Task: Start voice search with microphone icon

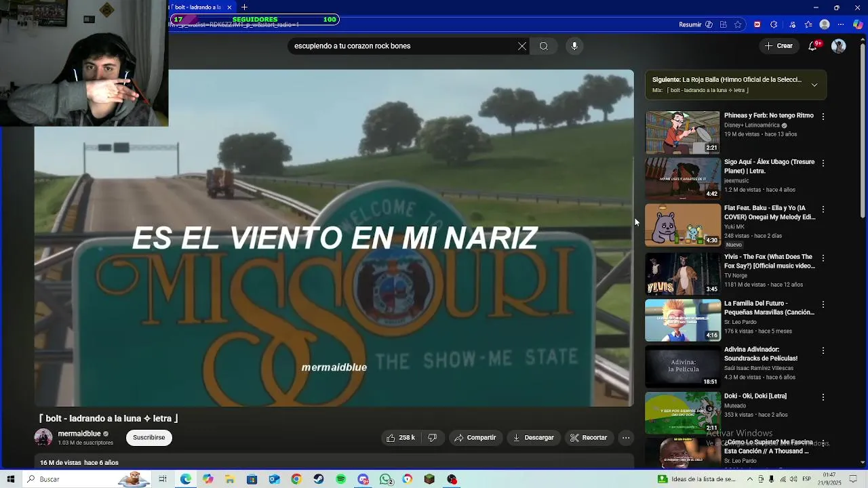Action: click(x=574, y=46)
